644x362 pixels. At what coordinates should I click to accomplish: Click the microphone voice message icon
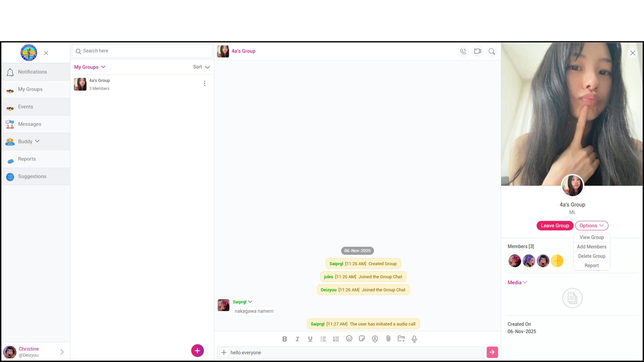[414, 339]
